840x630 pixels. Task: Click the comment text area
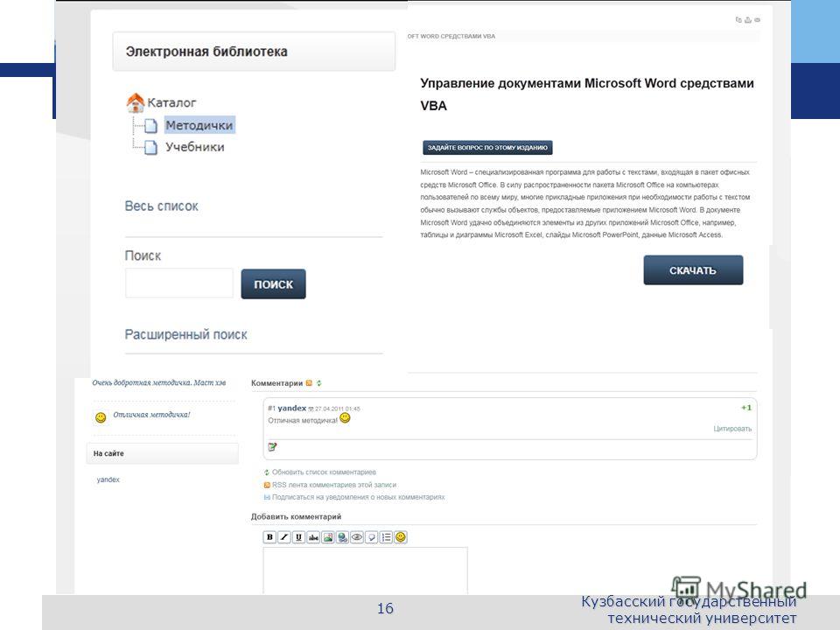pyautogui.click(x=366, y=570)
